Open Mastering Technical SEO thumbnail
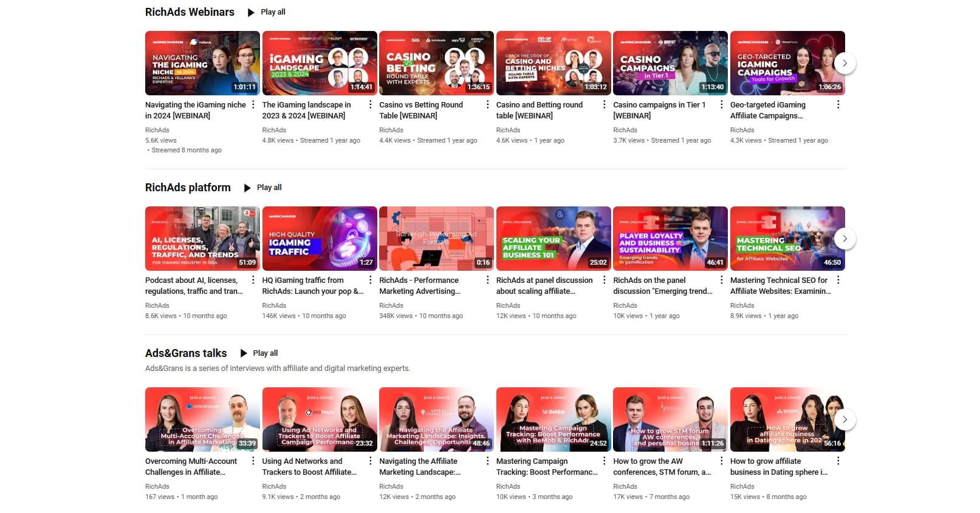Screen dimensions: 980x513 (787, 239)
